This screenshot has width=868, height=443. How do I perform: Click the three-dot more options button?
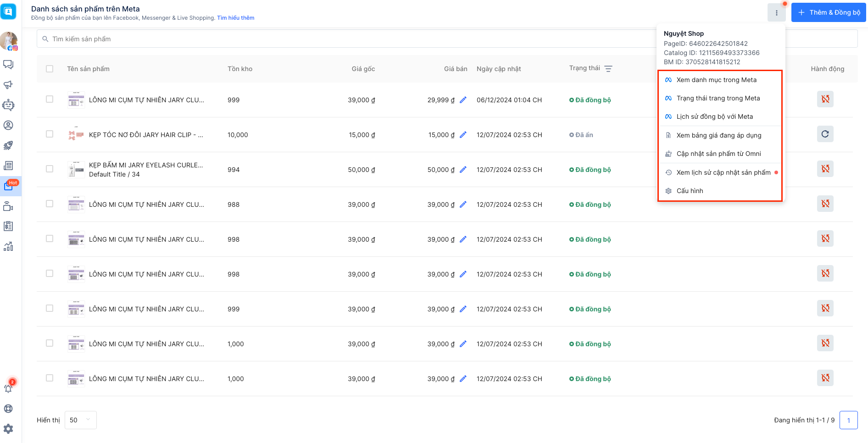coord(776,13)
